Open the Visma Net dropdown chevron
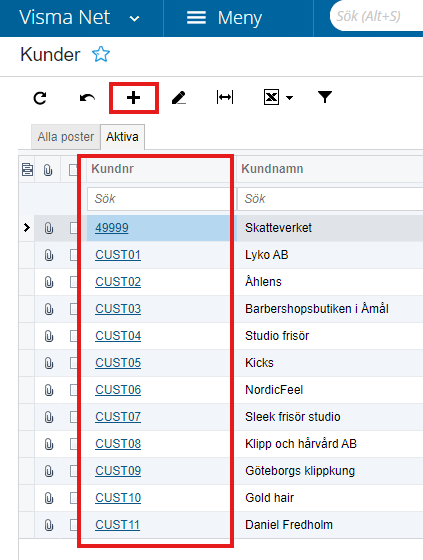423x560 pixels. [134, 19]
